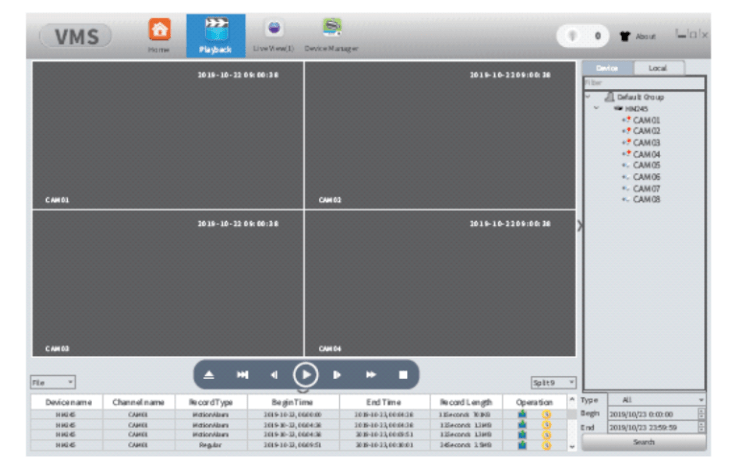Switch to the Local tab
This screenshot has width=750, height=467.
(659, 68)
